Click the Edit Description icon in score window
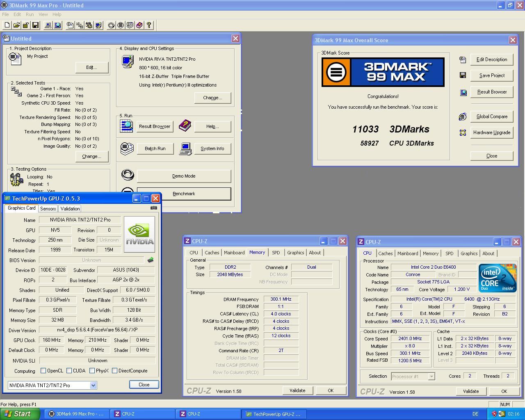 tap(463, 60)
